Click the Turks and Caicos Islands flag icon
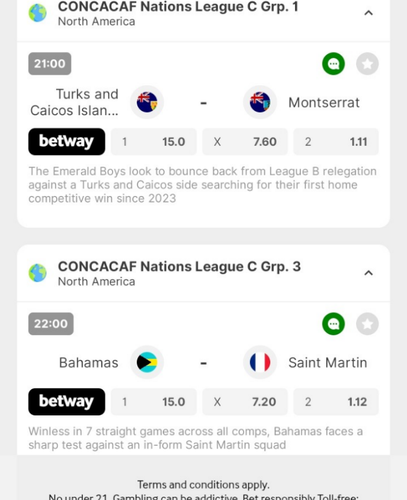 [x=147, y=102]
